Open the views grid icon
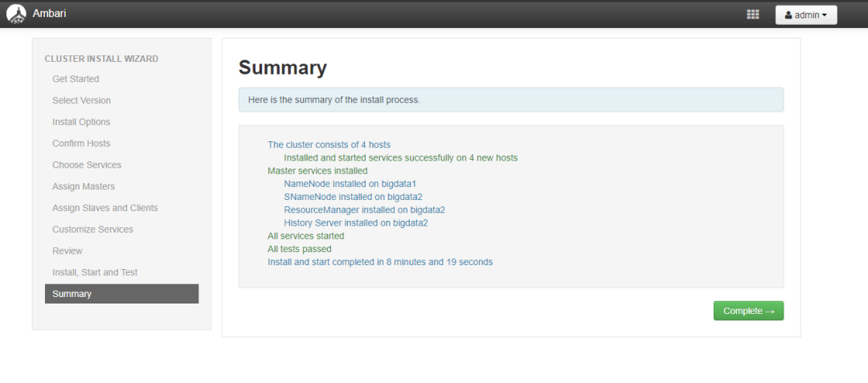Viewport: 868px width, 383px height. point(753,14)
